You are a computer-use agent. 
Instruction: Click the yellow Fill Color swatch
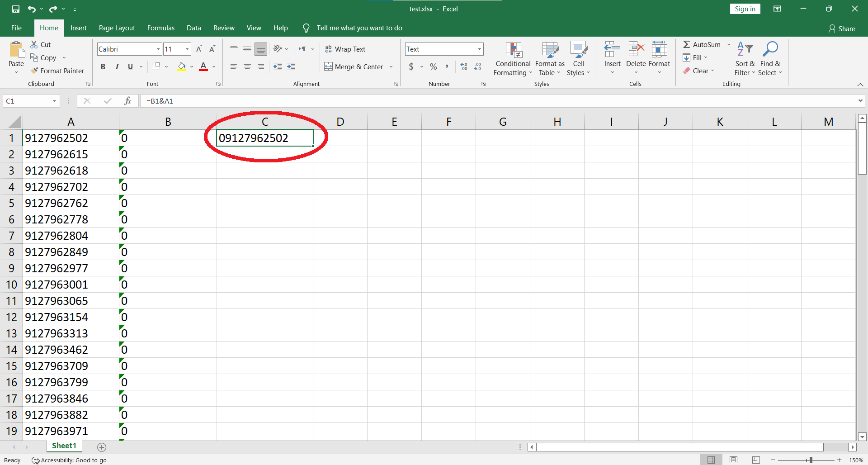point(181,67)
